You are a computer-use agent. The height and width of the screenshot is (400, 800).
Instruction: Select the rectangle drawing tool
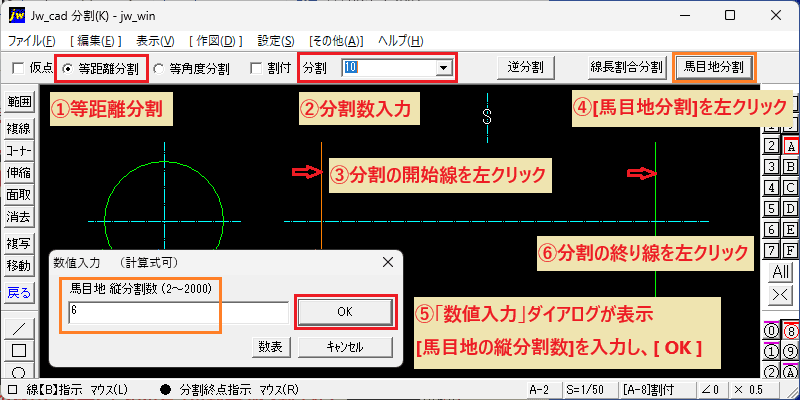tap(19, 350)
